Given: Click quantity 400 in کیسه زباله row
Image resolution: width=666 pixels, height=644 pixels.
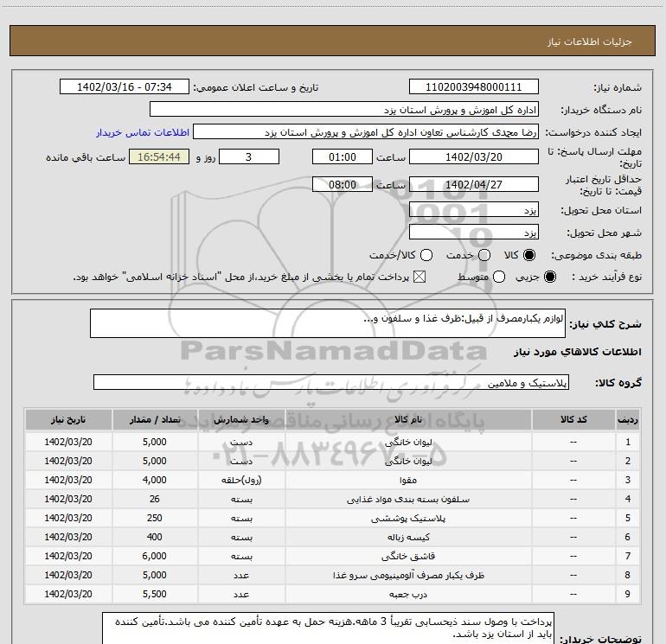Looking at the screenshot, I should tap(155, 538).
